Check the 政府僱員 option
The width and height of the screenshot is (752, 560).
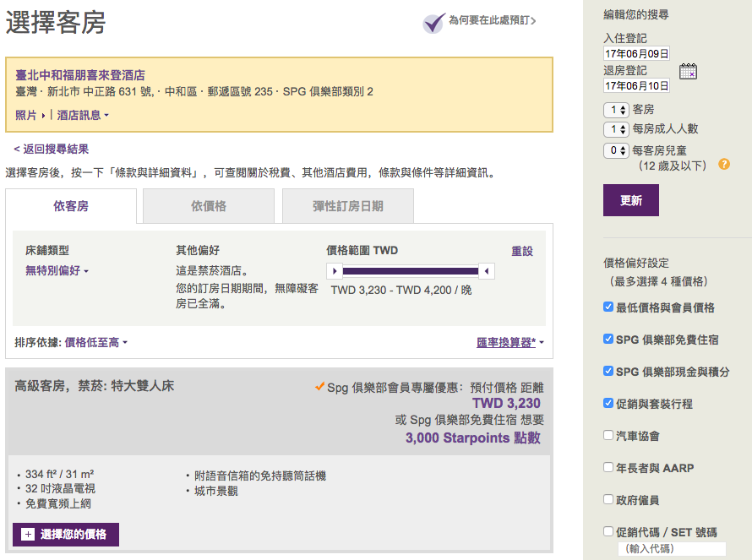(608, 499)
